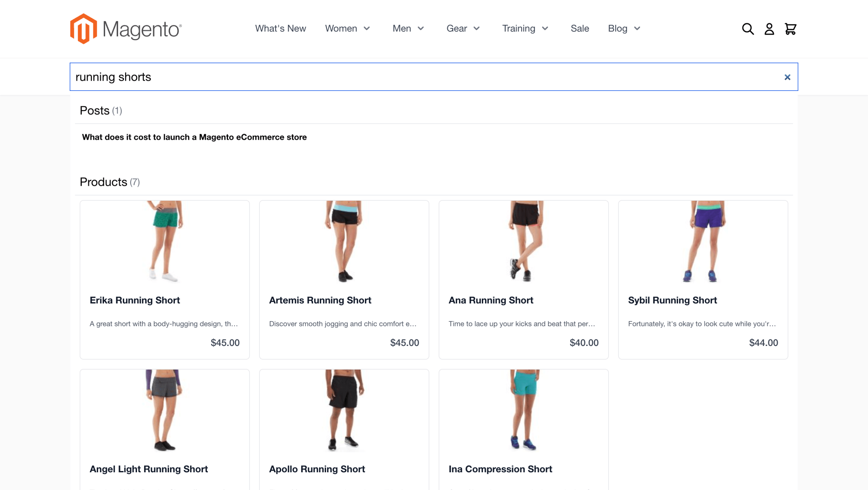The image size is (868, 490).
Task: Open Ina Compression Short product title
Action: pyautogui.click(x=500, y=469)
